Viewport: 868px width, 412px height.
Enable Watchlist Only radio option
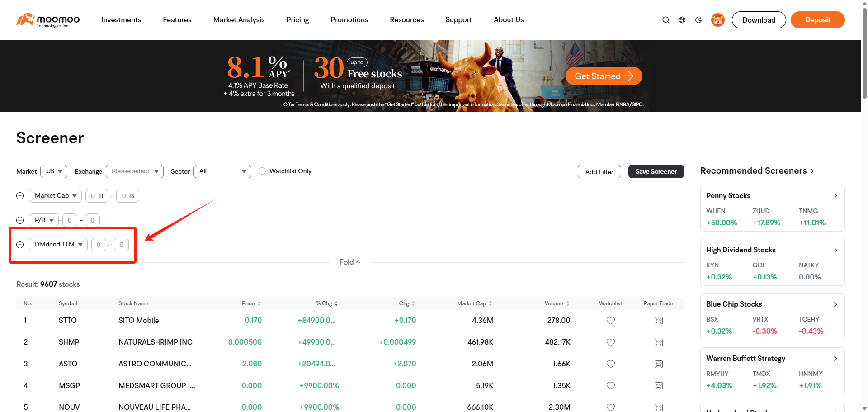[262, 171]
